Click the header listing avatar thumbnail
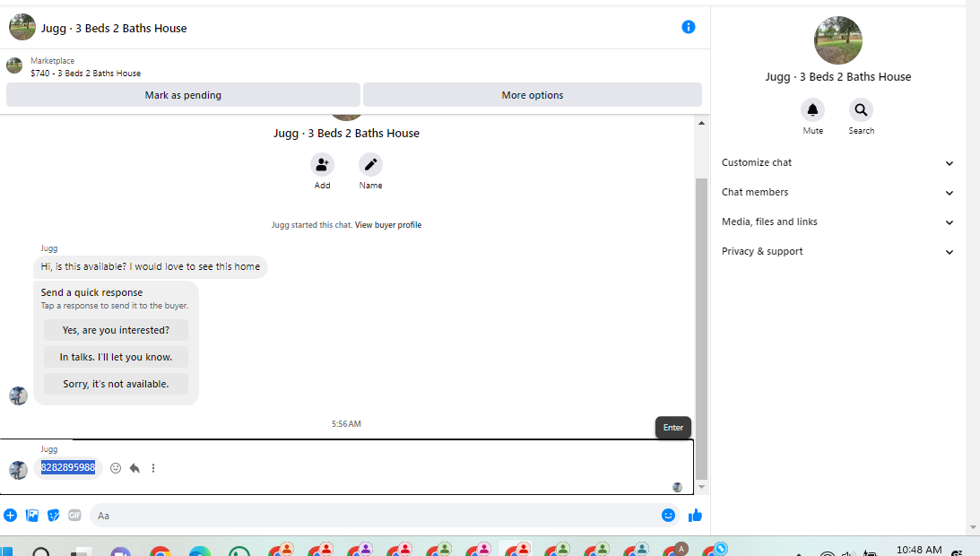 coord(22,27)
